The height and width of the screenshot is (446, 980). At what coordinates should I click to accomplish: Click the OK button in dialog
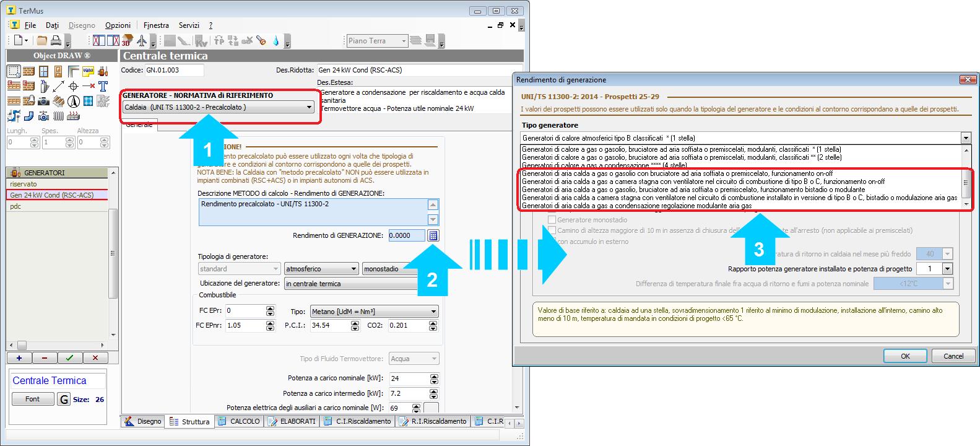(904, 356)
